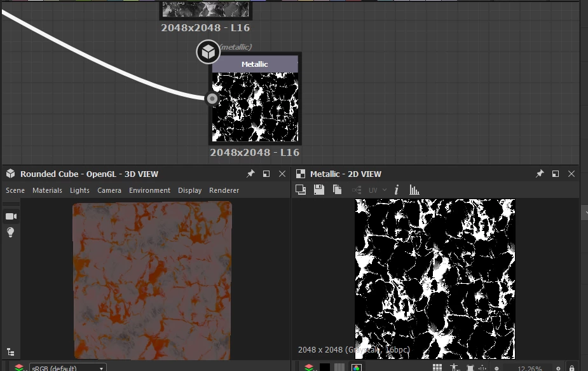Open the Scene menu in 3D view
Image resolution: width=588 pixels, height=371 pixels.
(x=15, y=190)
